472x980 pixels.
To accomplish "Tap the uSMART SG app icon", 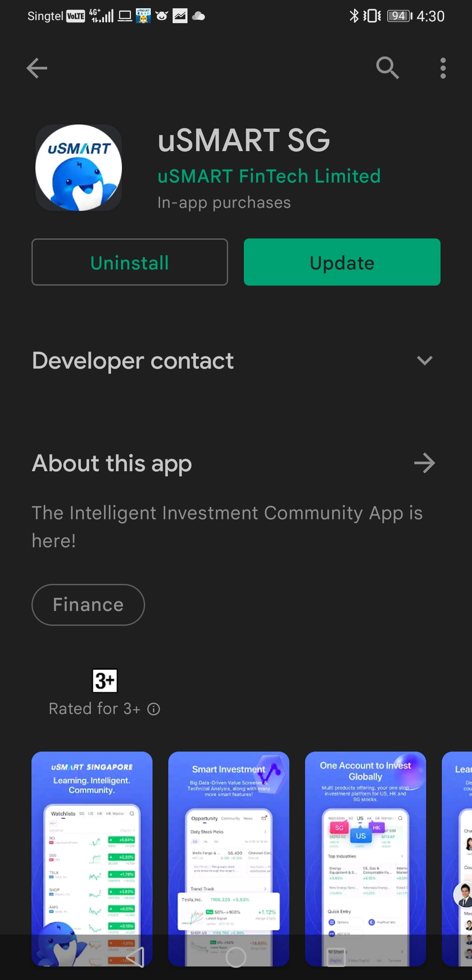I will (79, 168).
